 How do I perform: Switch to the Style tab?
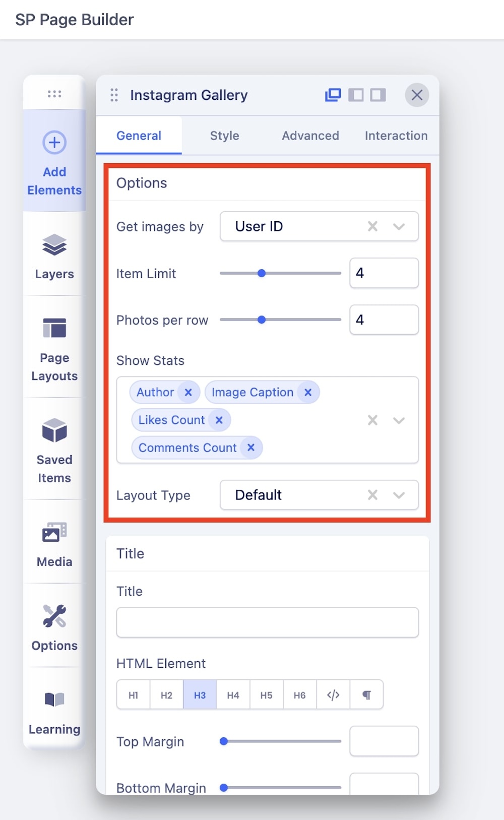coord(224,136)
